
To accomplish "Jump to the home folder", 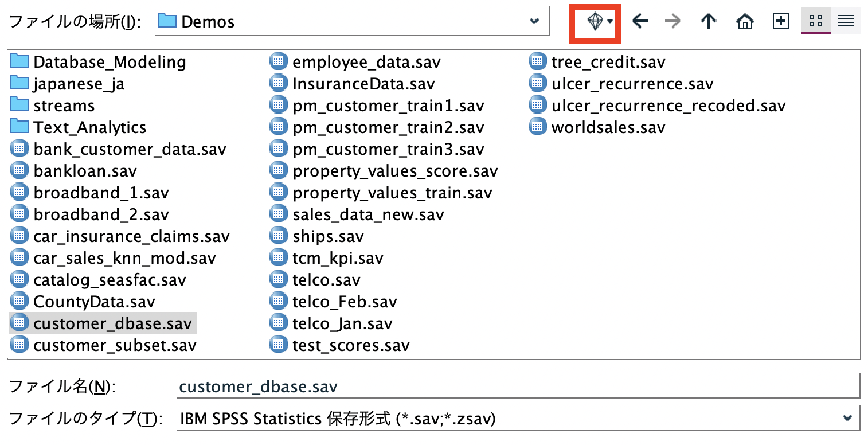I will [x=745, y=22].
